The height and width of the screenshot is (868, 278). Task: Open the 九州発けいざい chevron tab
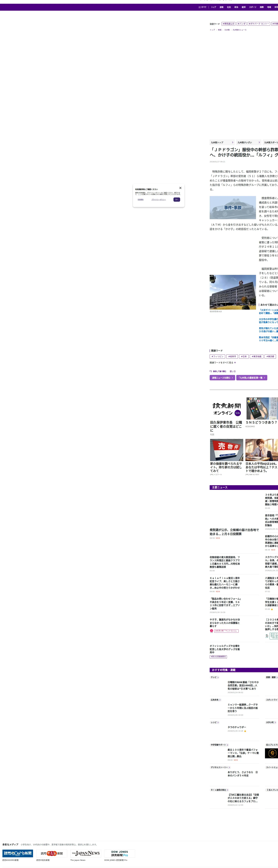[x=248, y=142]
